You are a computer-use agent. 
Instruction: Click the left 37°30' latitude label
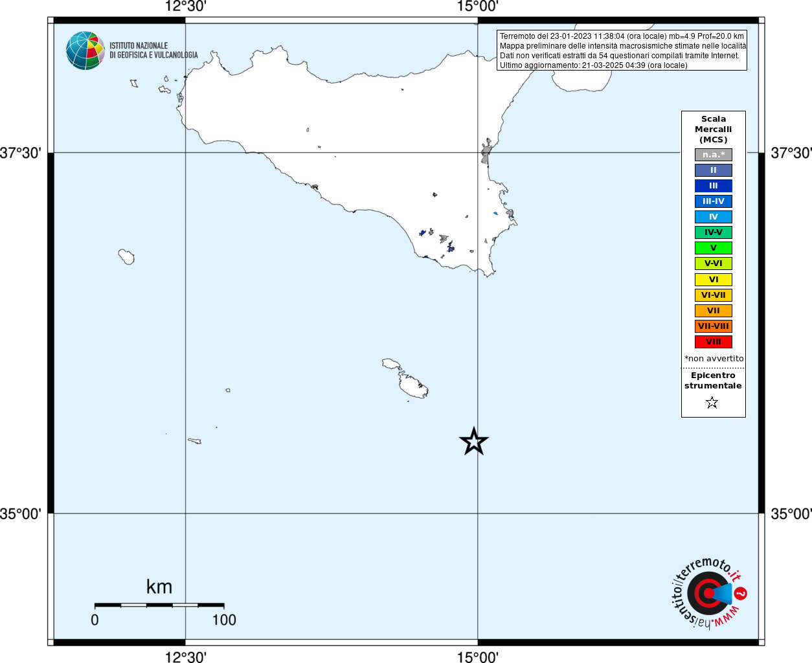(21, 153)
